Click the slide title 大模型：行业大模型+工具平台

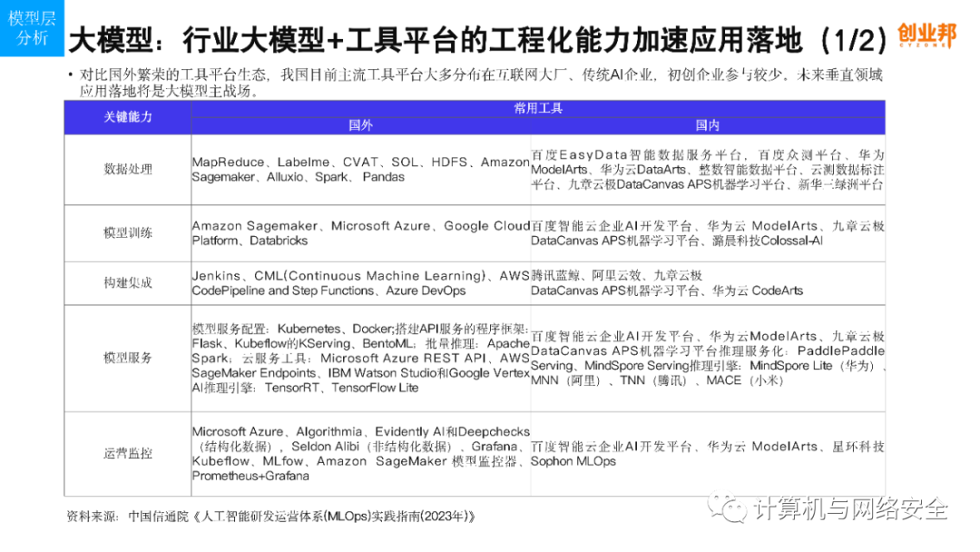[x=478, y=41]
